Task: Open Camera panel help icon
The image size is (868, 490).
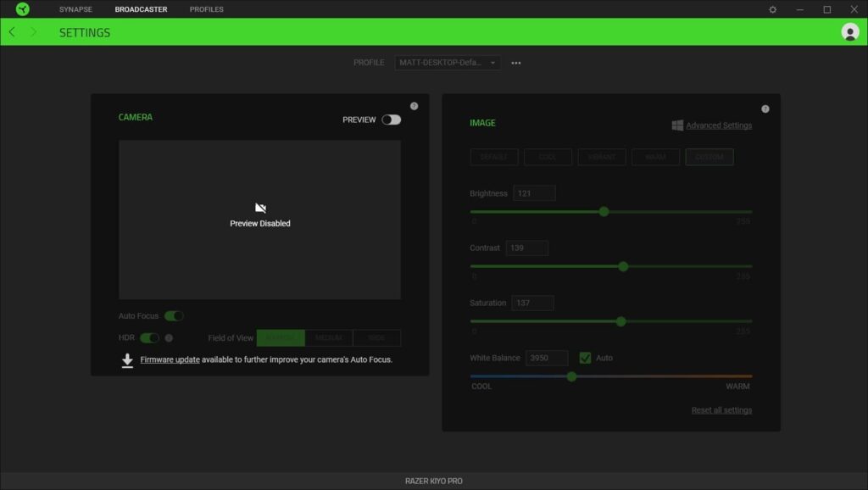Action: click(x=414, y=106)
